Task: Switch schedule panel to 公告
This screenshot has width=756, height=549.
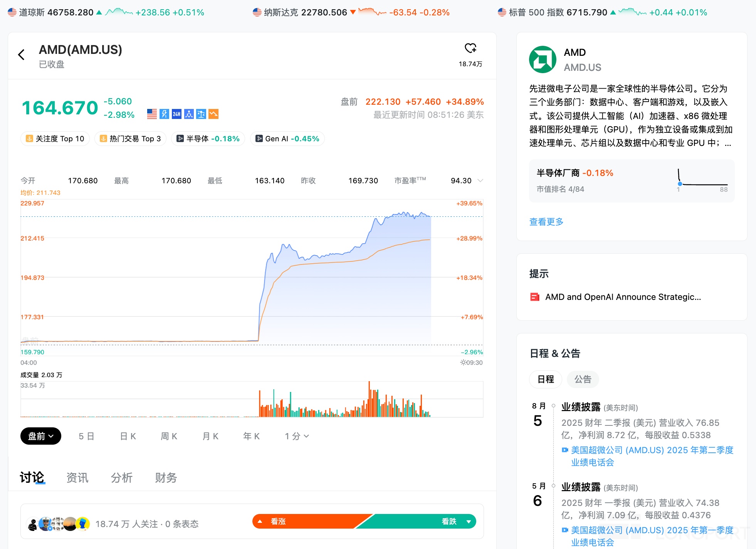Action: pyautogui.click(x=583, y=379)
